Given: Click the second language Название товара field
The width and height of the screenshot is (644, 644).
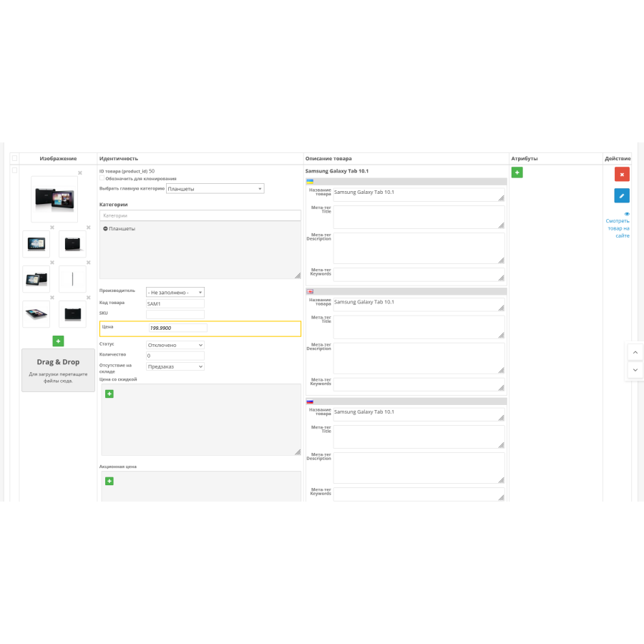Looking at the screenshot, I should 419,304.
